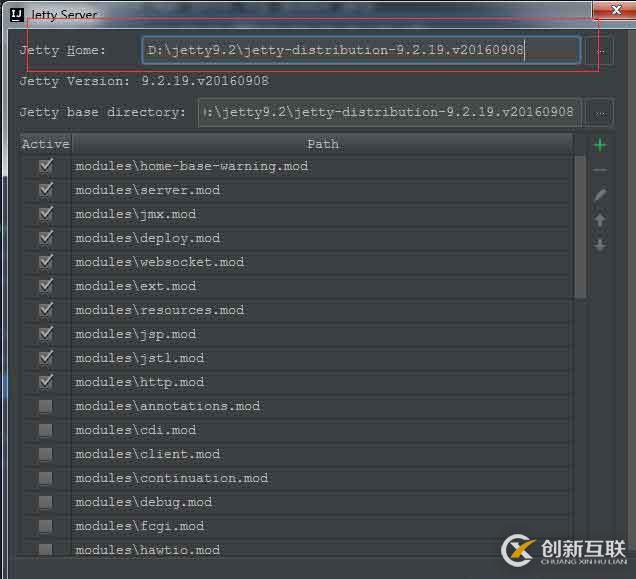
Task: Browse for Jetty base directory
Action: pos(601,113)
